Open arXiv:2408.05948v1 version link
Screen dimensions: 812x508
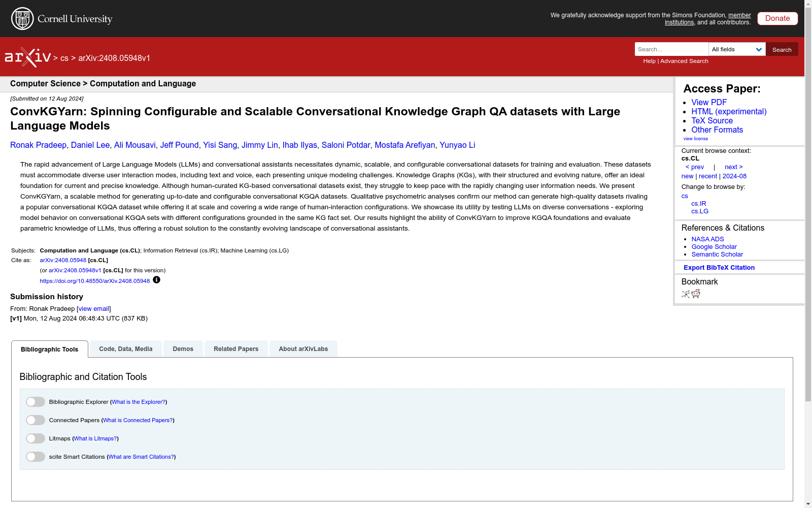75,270
